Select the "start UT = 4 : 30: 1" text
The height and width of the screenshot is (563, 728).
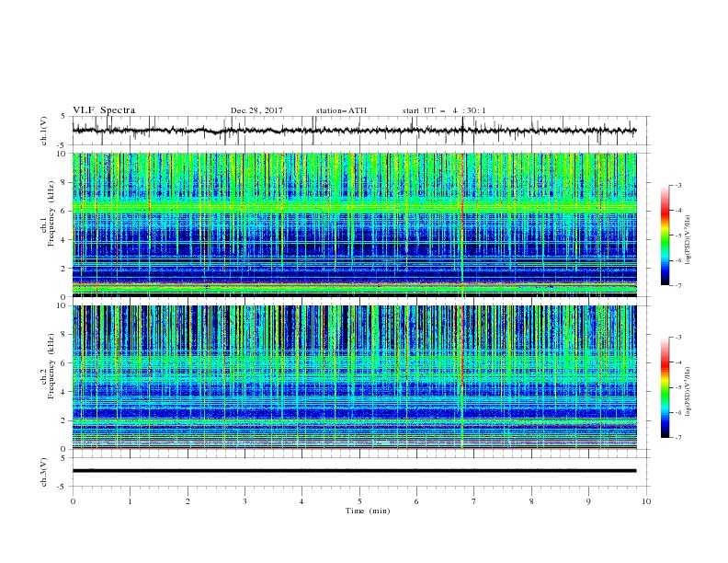point(444,110)
